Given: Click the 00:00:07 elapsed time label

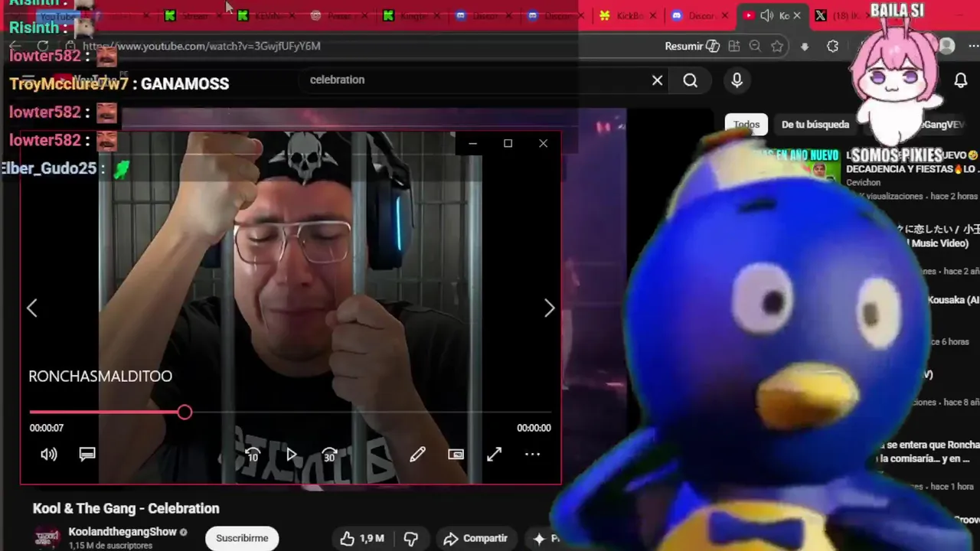Looking at the screenshot, I should 47,428.
